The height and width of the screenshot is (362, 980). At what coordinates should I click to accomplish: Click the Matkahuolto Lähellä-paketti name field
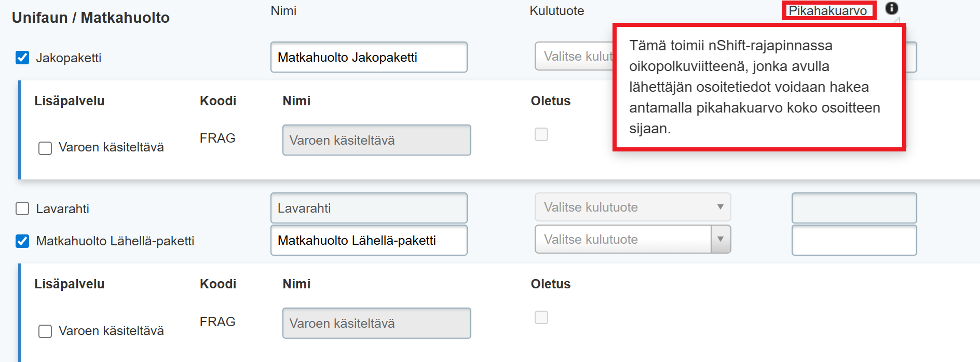(369, 240)
